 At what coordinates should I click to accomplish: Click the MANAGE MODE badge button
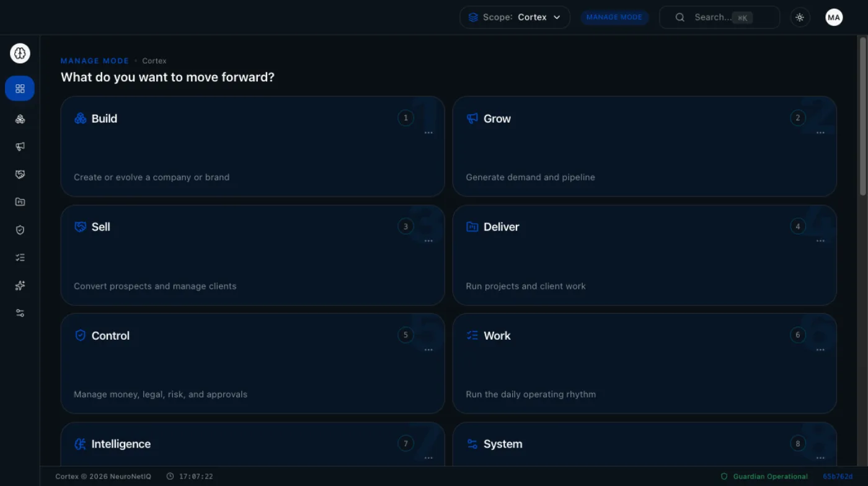tap(614, 17)
